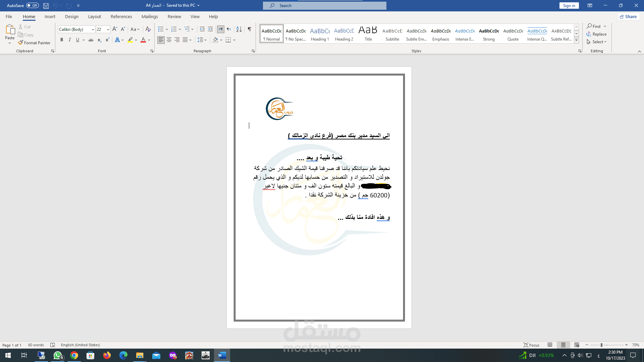Screen dimensions: 644x362
Task: Collapse the ribbon with the arrow
Action: [x=639, y=51]
